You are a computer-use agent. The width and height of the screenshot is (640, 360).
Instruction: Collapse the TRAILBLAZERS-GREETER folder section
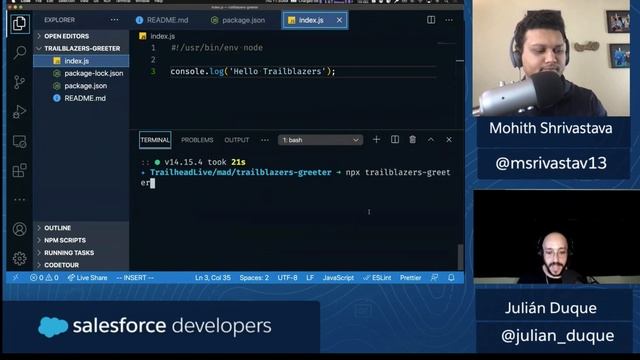coord(82,48)
